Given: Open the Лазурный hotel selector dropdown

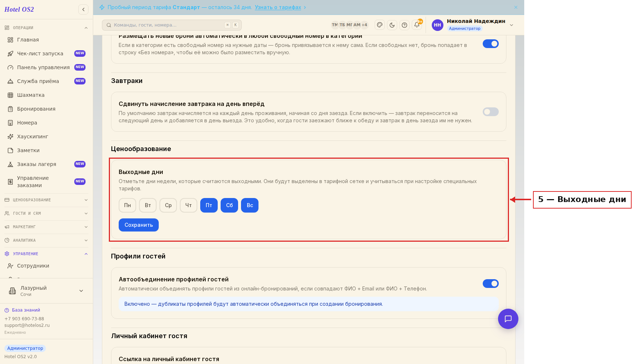Looking at the screenshot, I should [46, 291].
